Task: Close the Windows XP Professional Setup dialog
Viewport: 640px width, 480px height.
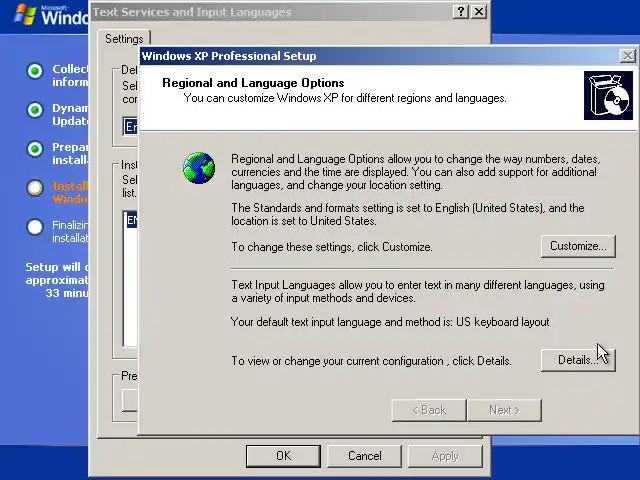Action: click(x=628, y=56)
